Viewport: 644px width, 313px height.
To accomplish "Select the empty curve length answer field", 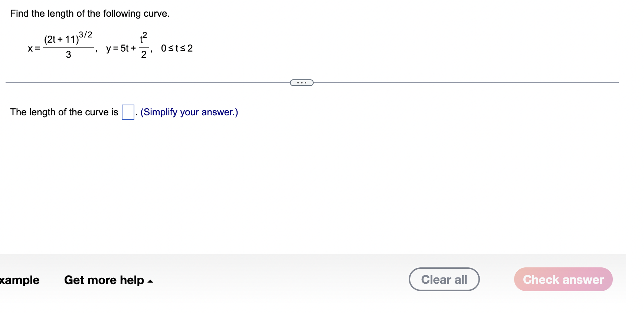I will tap(128, 112).
